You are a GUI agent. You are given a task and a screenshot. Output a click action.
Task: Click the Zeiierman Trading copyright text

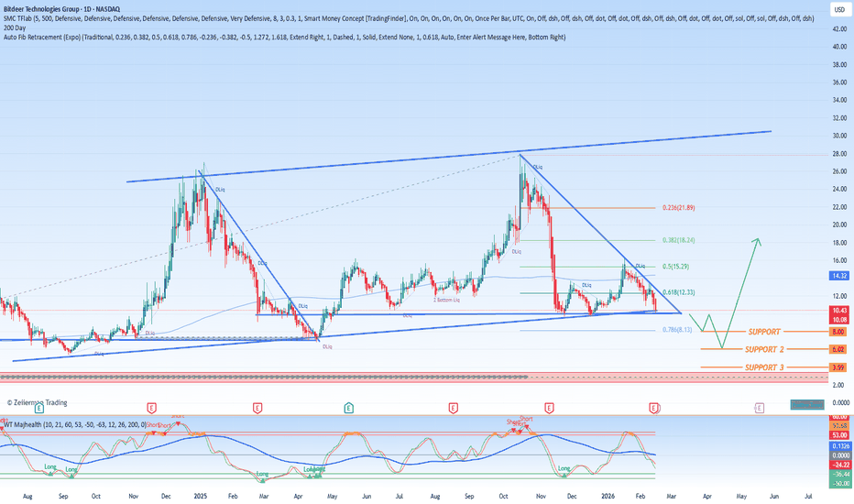(x=37, y=402)
